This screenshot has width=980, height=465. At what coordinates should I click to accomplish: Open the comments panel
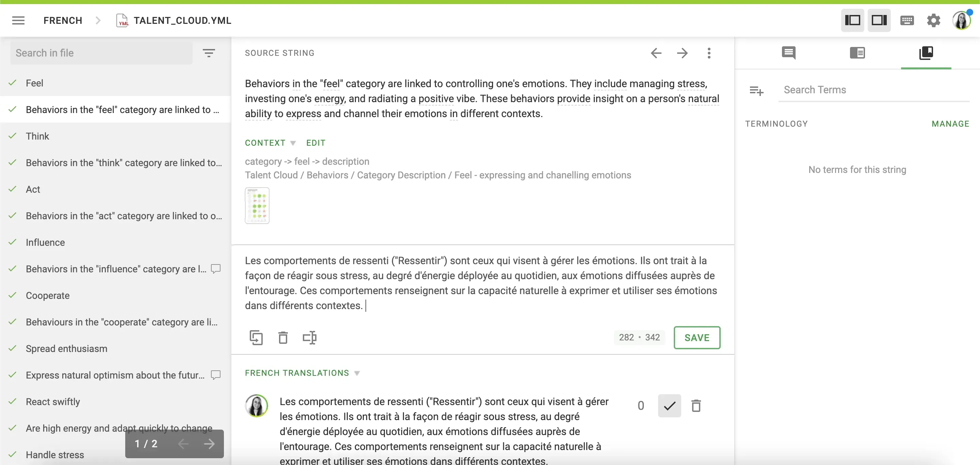(788, 53)
